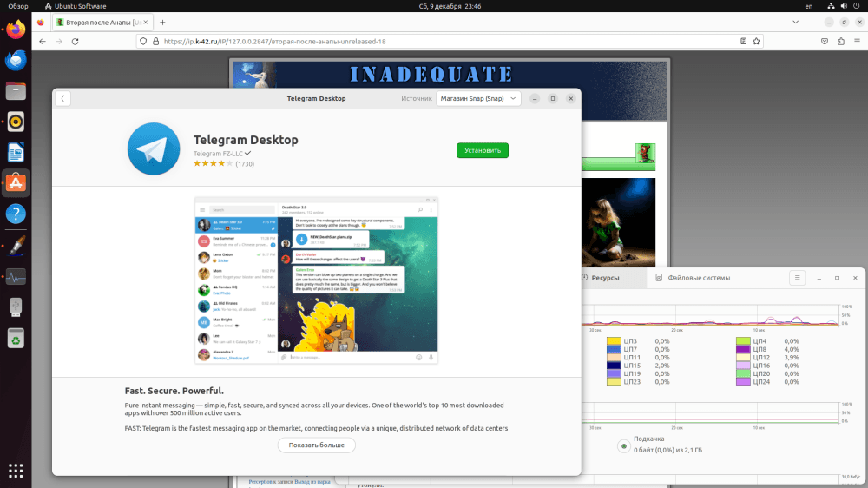Image resolution: width=868 pixels, height=488 pixels.
Task: Launch Rhythmbox from the dock
Action: click(16, 122)
